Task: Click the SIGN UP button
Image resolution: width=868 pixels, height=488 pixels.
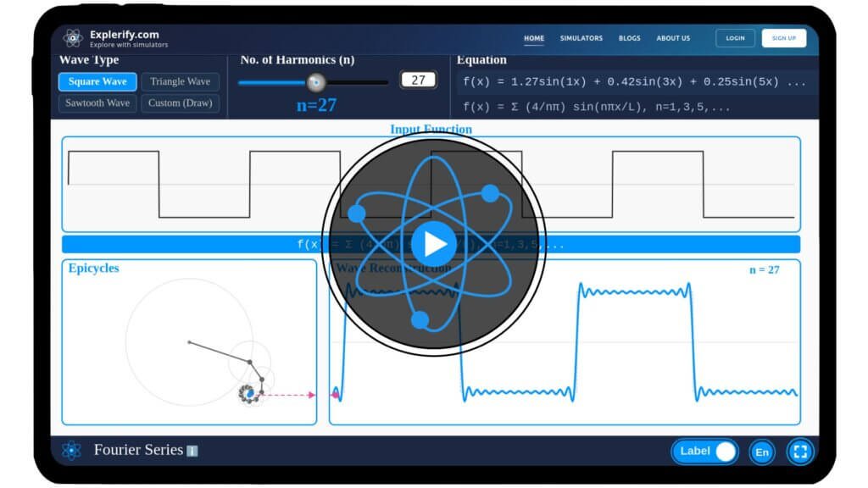Action: point(784,38)
